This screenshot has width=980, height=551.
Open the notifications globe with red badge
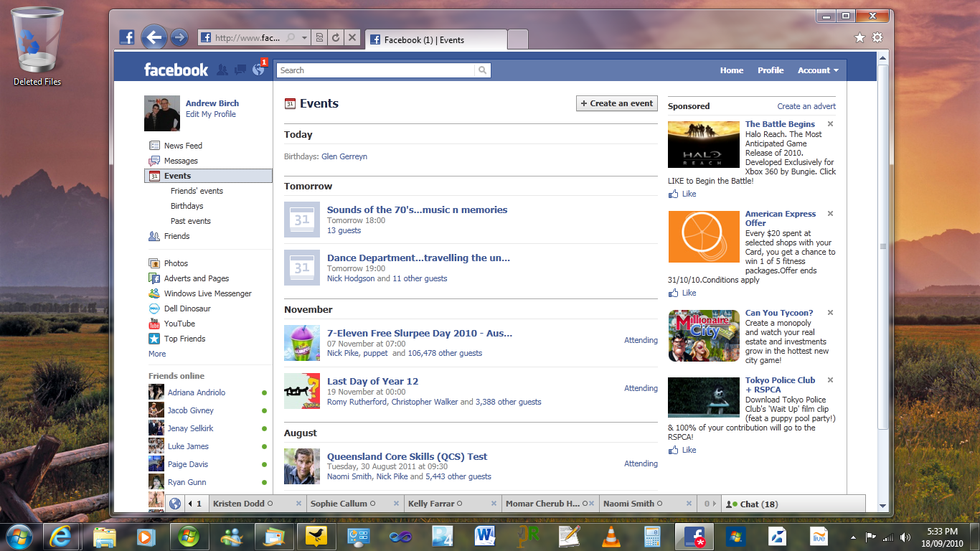pos(258,70)
